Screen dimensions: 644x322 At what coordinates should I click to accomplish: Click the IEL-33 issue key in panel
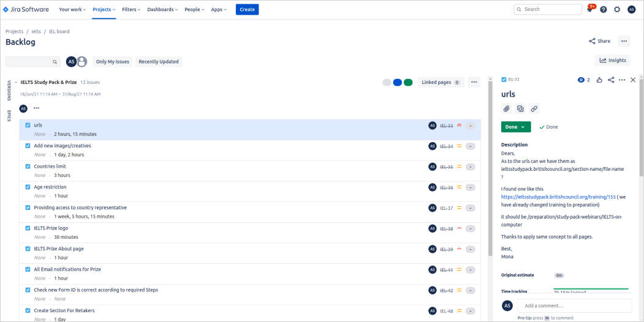click(x=513, y=80)
